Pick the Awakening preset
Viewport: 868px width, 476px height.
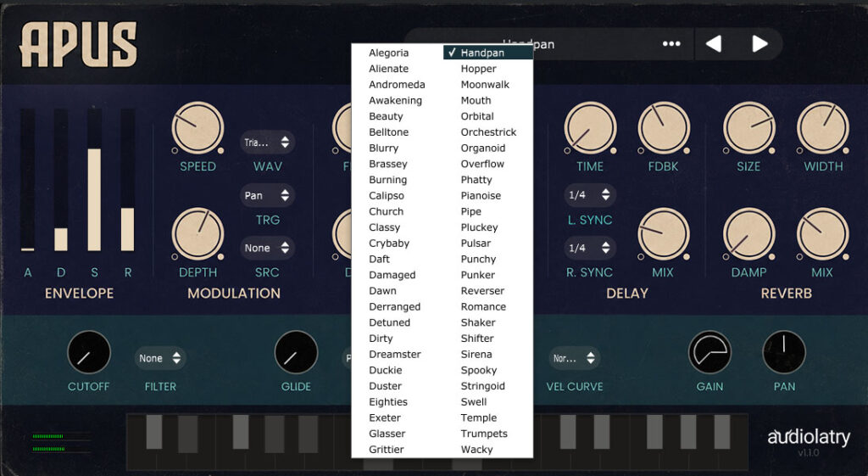point(395,100)
